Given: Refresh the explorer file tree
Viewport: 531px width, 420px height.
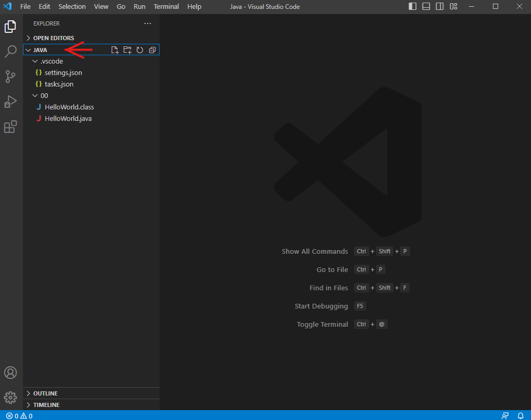Looking at the screenshot, I should pyautogui.click(x=140, y=50).
